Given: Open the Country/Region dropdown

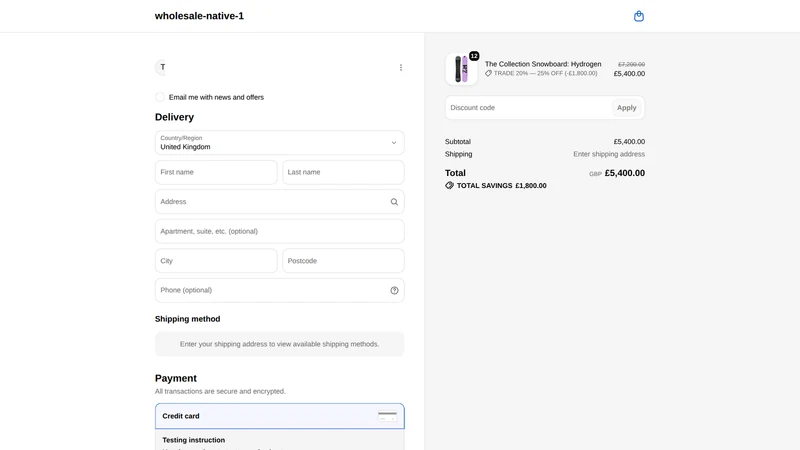Looking at the screenshot, I should coord(280,143).
